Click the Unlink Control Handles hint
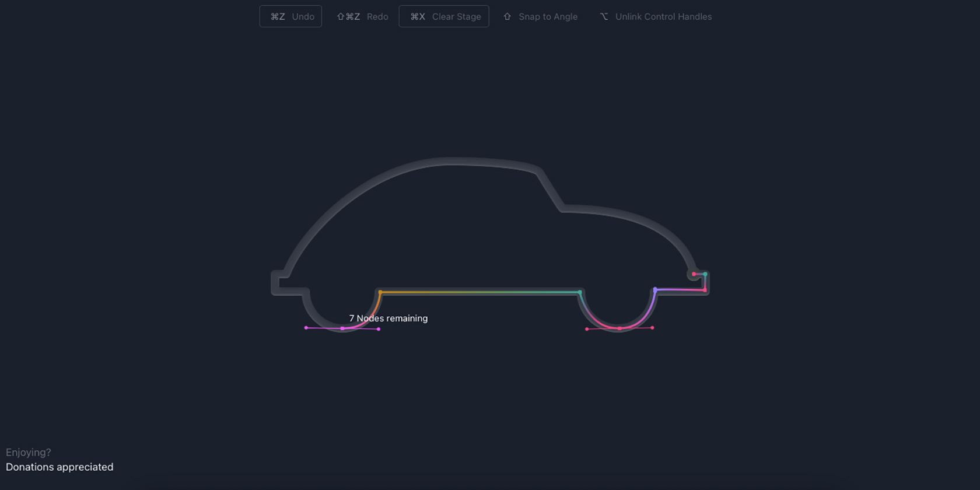 656,16
